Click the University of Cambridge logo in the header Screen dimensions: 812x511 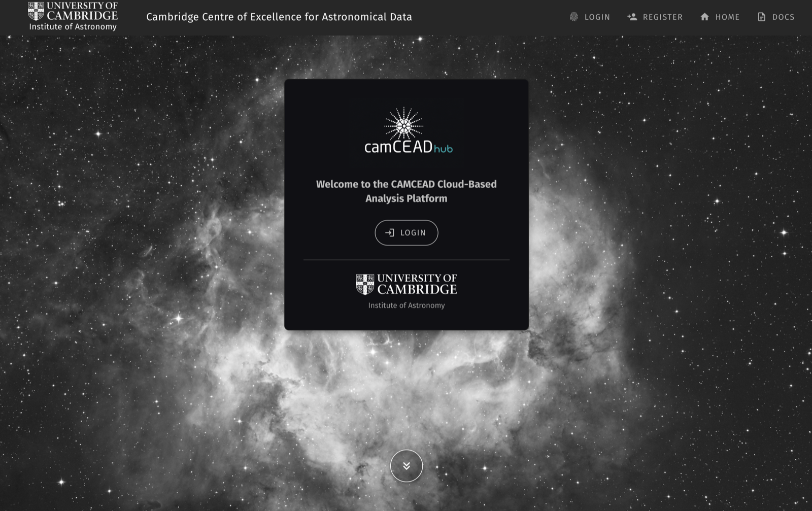[x=73, y=11]
